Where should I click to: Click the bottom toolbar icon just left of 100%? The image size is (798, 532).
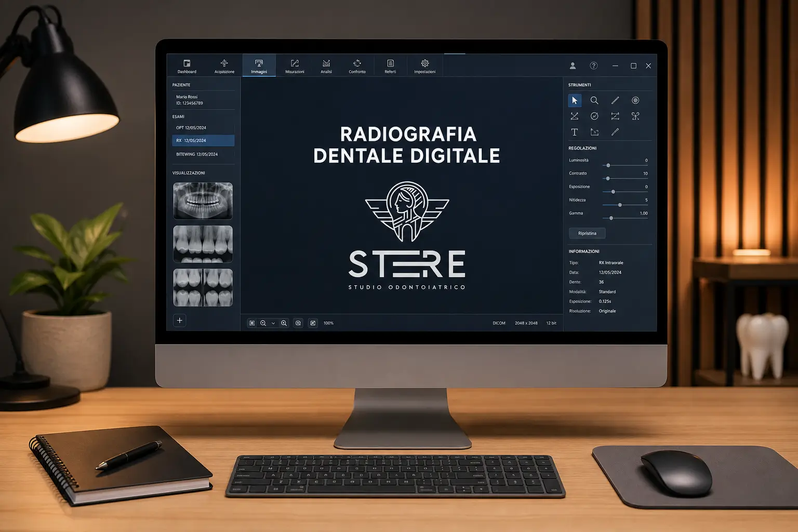pos(313,323)
